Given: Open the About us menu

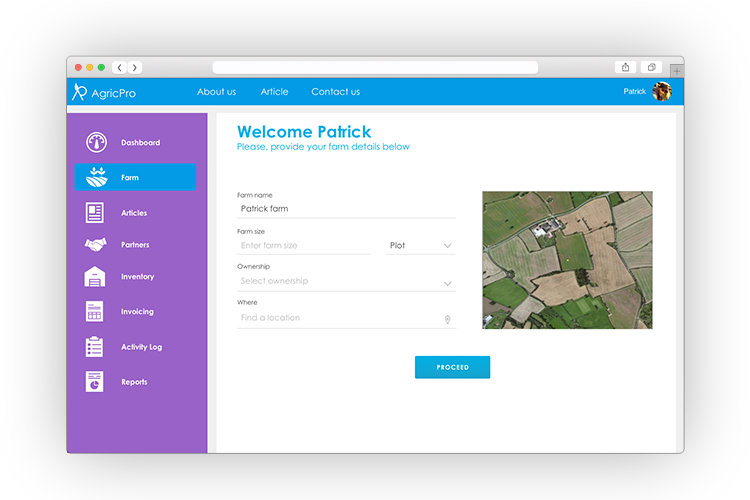Looking at the screenshot, I should tap(217, 91).
